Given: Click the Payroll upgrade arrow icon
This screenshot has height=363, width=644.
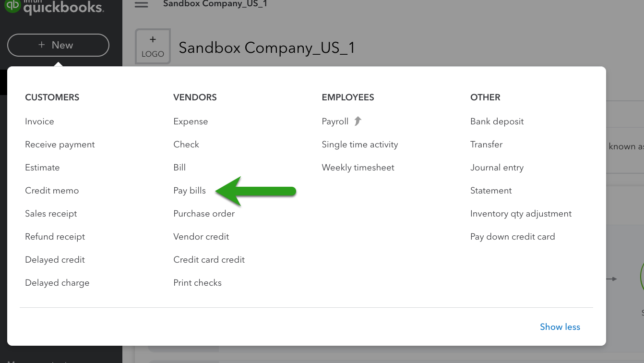Looking at the screenshot, I should (357, 121).
